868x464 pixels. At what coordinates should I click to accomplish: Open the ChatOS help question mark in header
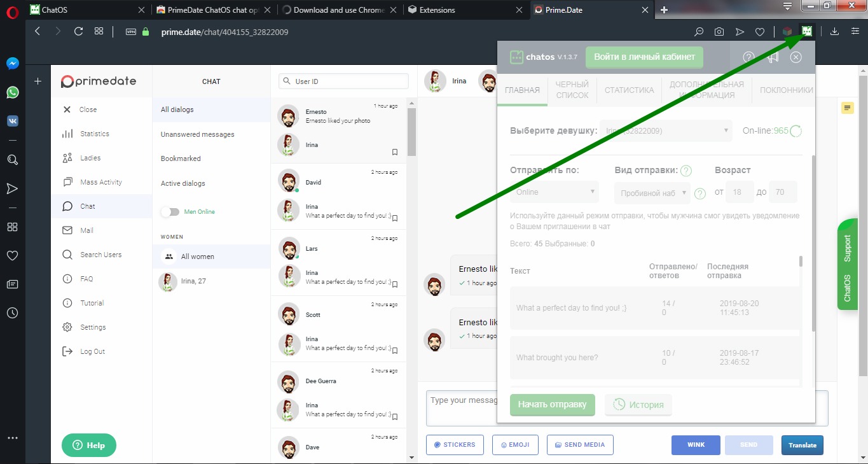748,57
